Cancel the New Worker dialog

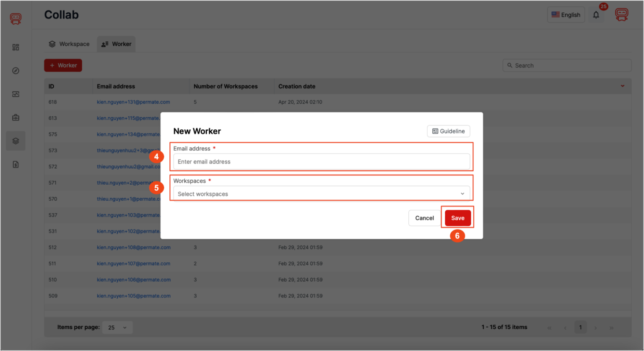[x=424, y=218]
